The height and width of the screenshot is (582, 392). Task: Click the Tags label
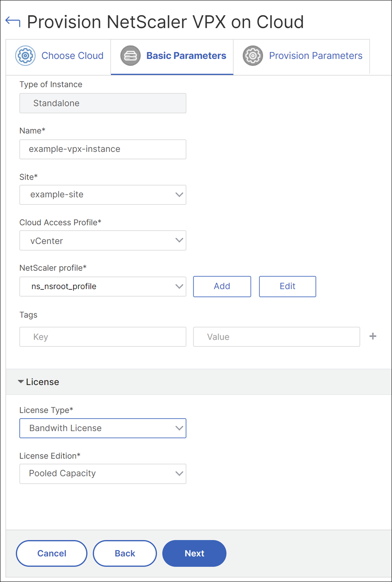coord(28,315)
